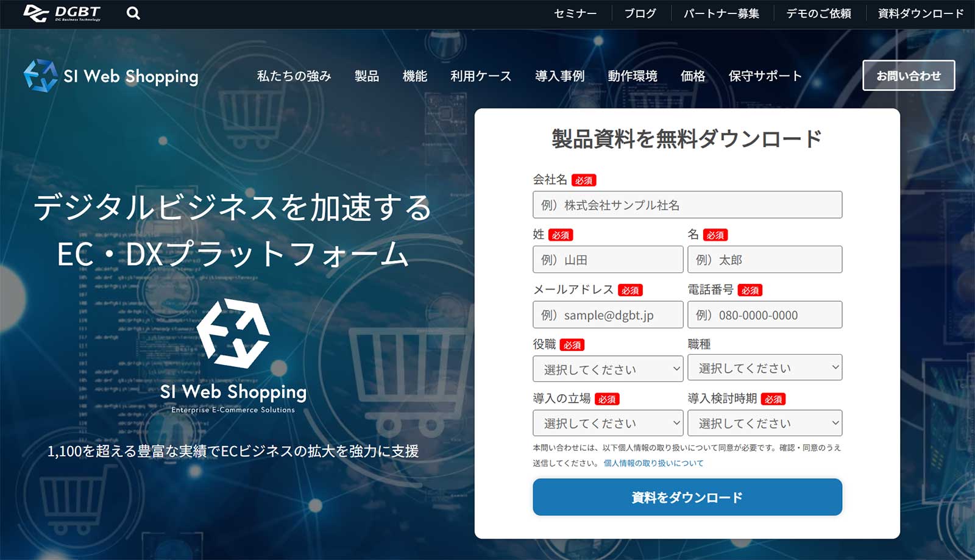Click the Enterprise E-Commerce Solutions caption
The height and width of the screenshot is (560, 975).
pyautogui.click(x=233, y=410)
